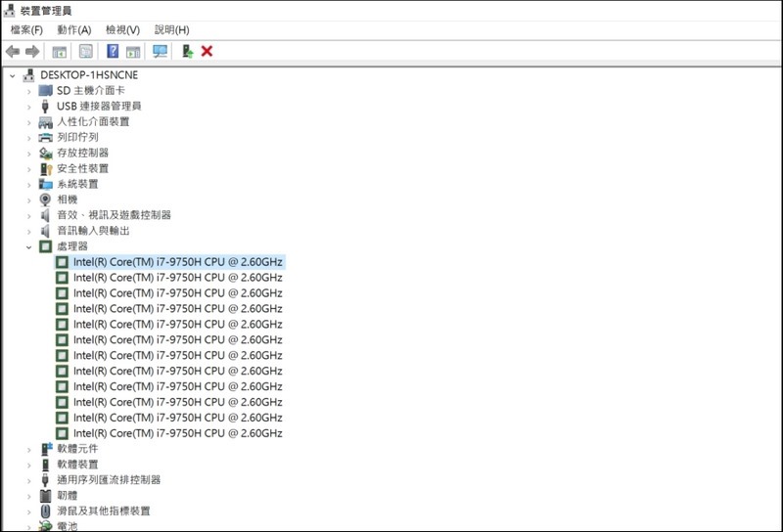Expand the 安全性裝置 node
This screenshot has height=532, width=783.
(28, 169)
